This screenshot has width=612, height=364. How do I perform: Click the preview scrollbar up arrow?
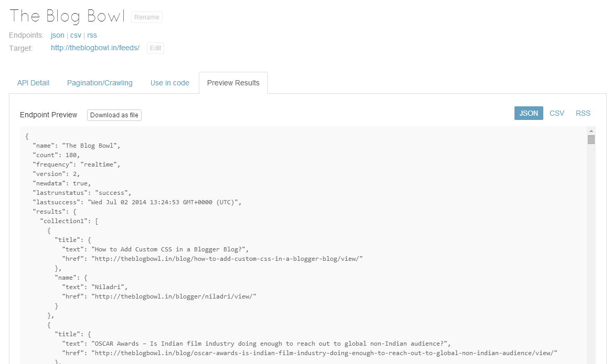(x=591, y=130)
